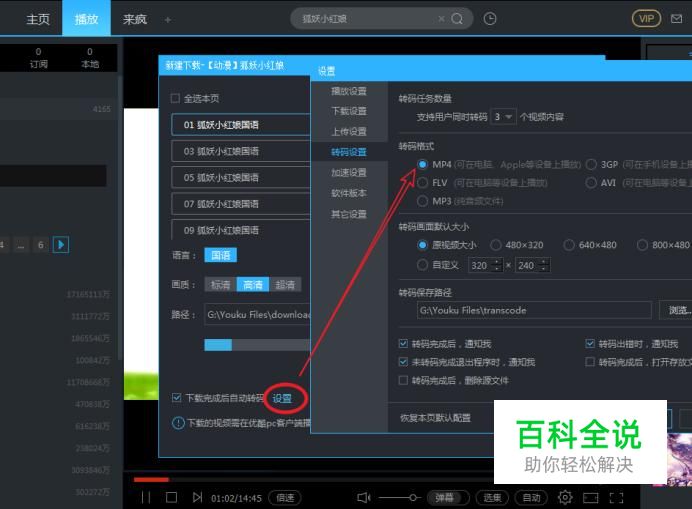The image size is (692, 509).
Task: Select AVI transcode format
Action: 591,183
